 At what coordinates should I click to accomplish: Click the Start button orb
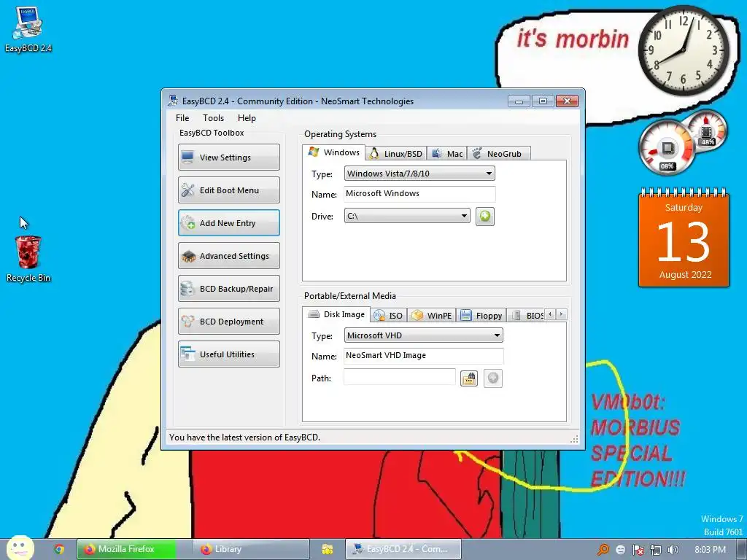pos(20,548)
